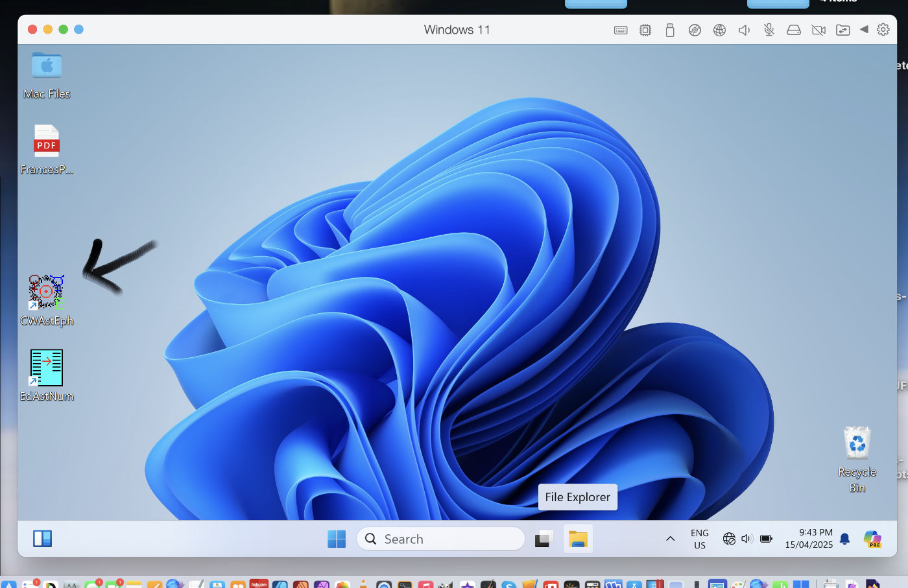Toggle the sound speaker in Parallels toolbar
Image resolution: width=908 pixels, height=588 pixels.
coord(744,30)
